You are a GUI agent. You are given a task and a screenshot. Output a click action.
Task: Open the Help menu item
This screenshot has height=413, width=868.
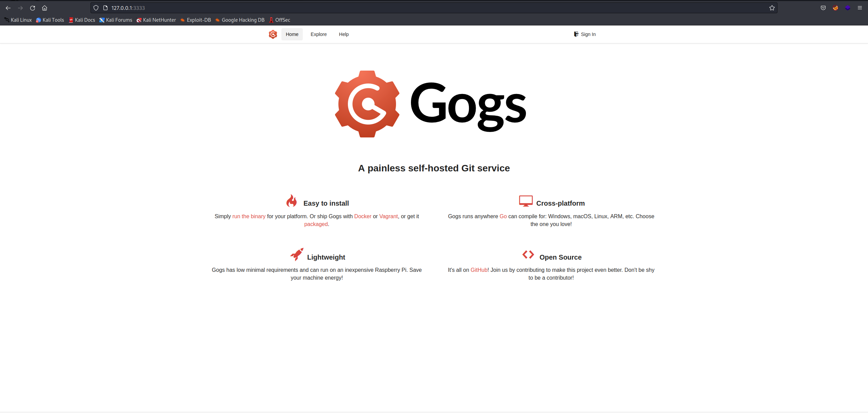pos(343,34)
